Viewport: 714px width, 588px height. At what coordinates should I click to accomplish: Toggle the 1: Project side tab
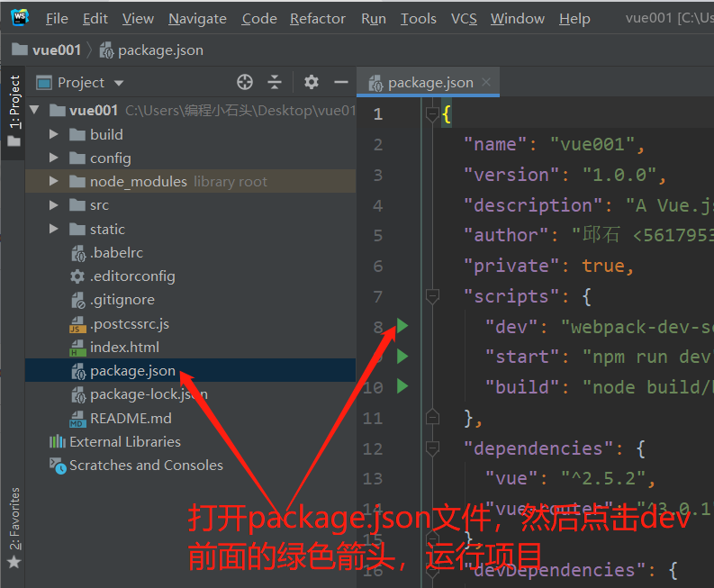tap(14, 112)
